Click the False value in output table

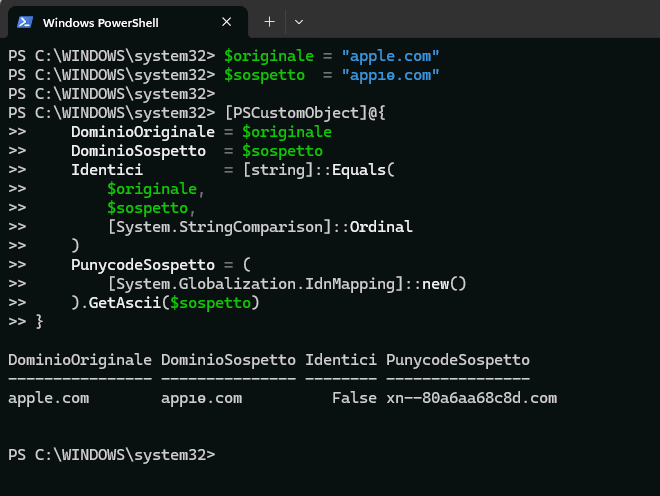pyautogui.click(x=354, y=398)
